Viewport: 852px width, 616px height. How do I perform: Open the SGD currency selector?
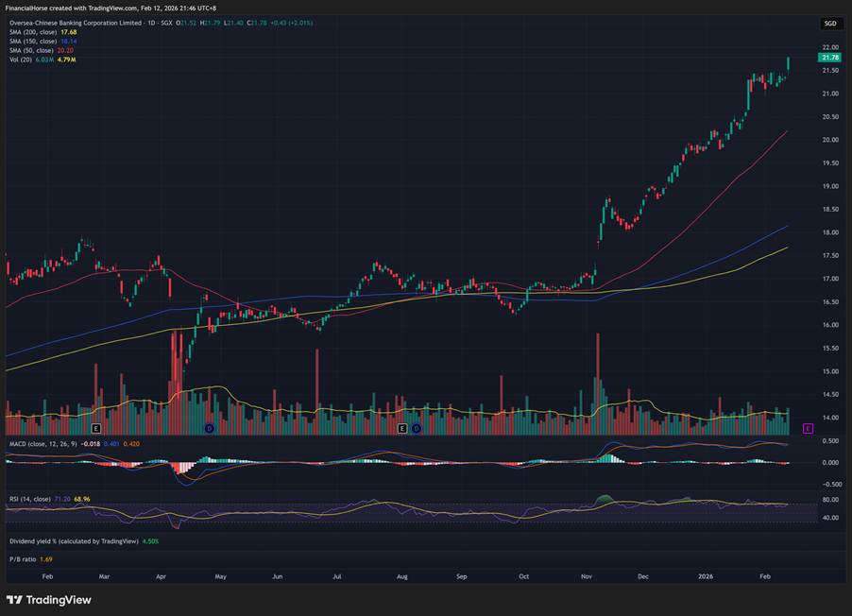click(829, 23)
